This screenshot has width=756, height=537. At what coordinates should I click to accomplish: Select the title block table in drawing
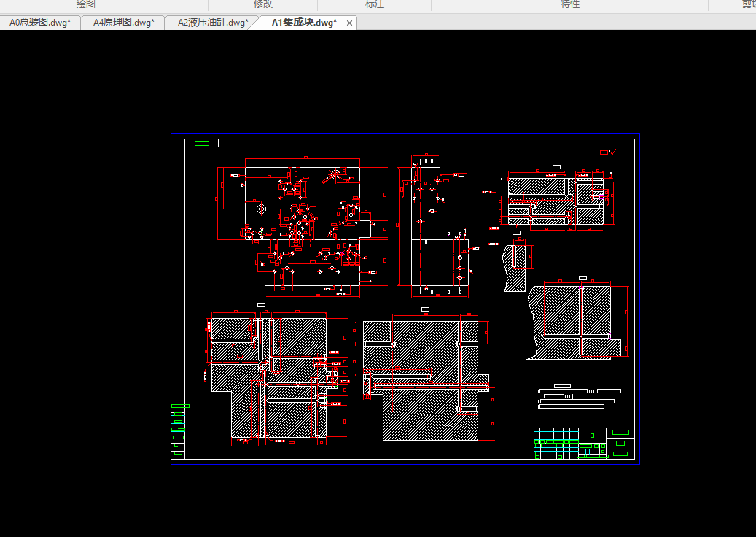coord(584,443)
